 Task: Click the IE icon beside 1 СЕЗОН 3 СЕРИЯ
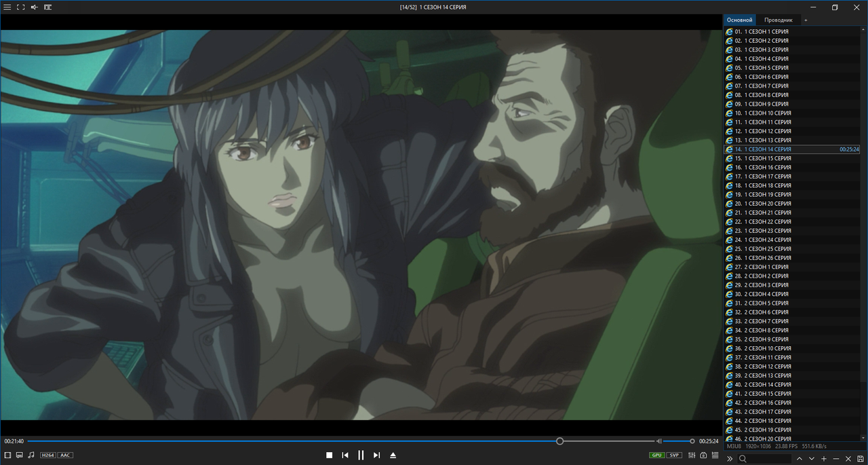[x=729, y=50]
